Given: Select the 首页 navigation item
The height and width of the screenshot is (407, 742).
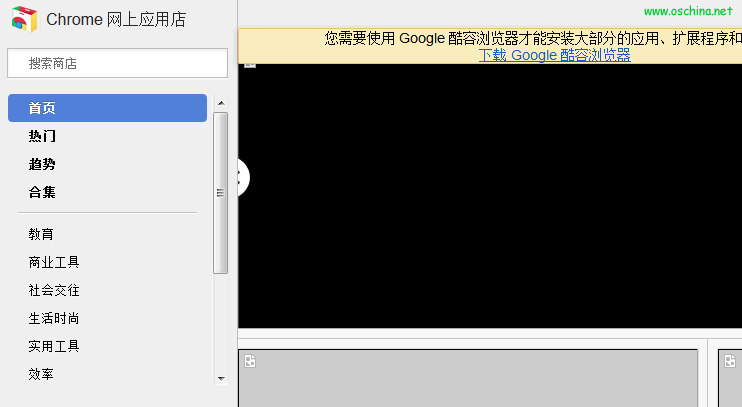Looking at the screenshot, I should [107, 108].
